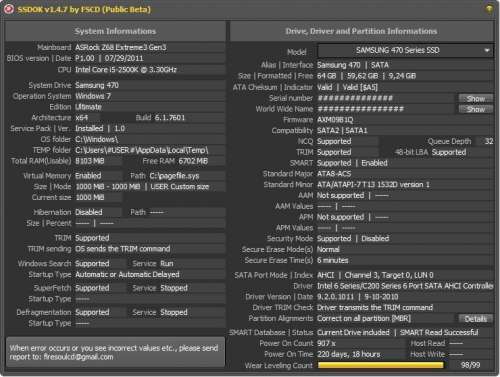Click Operation System value Windows 7
This screenshot has height=377, width=500.
coord(93,96)
